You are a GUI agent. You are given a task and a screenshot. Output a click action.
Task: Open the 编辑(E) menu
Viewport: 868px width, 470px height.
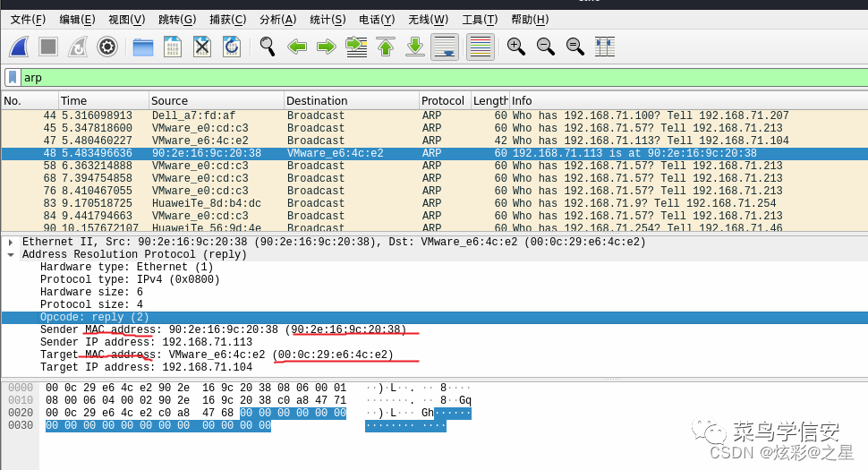point(78,20)
